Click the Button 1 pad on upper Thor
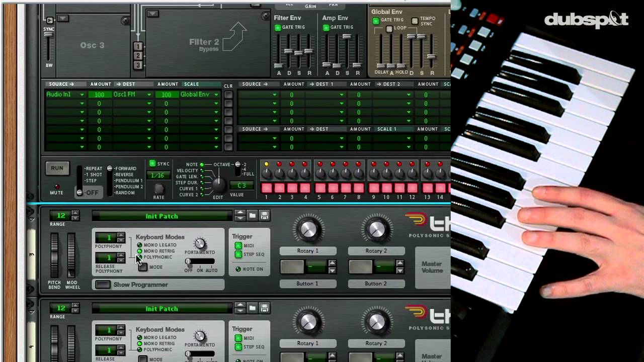 tap(292, 267)
